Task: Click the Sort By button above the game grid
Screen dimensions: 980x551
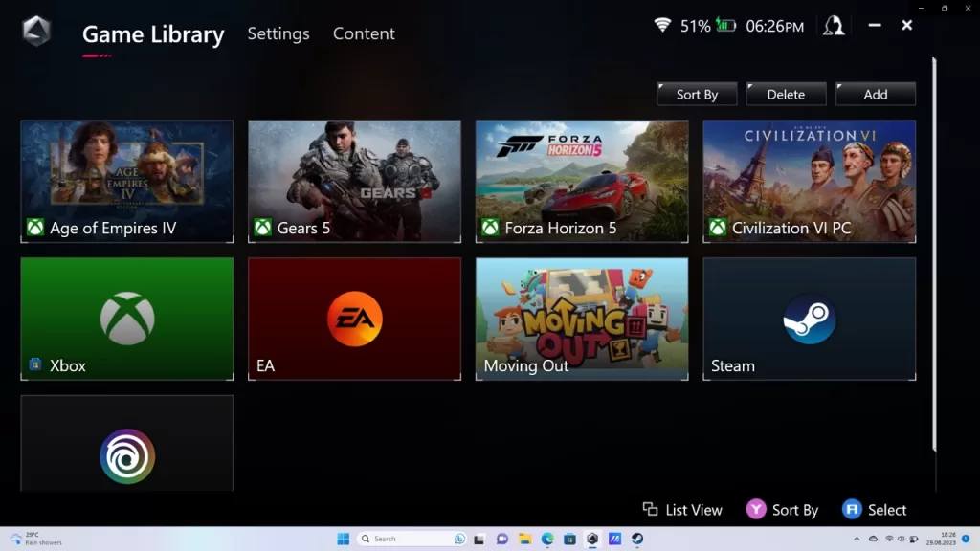Action: pos(697,95)
